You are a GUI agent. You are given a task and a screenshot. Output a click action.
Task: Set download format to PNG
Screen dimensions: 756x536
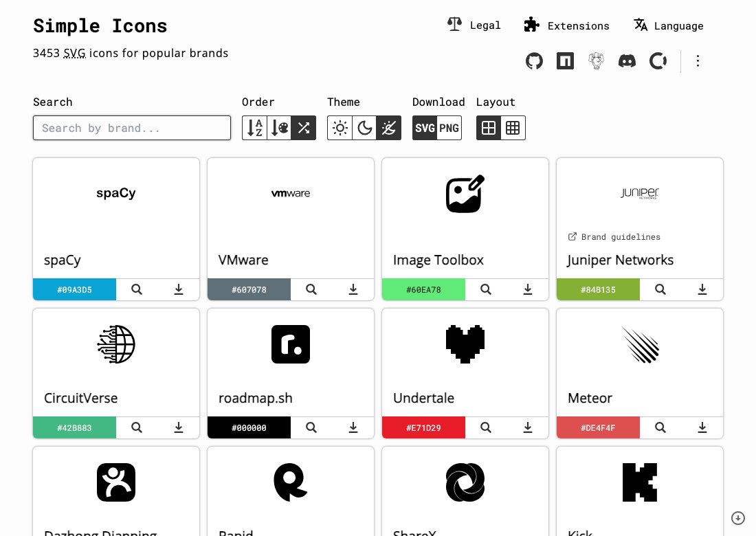coord(449,128)
